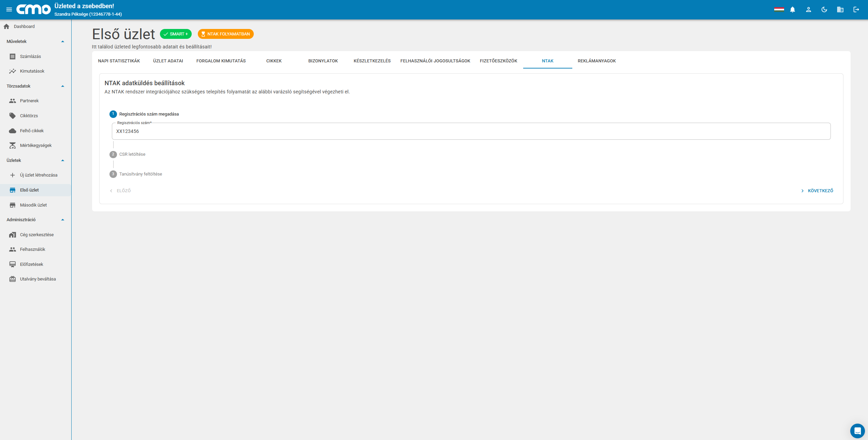Click Új üzlet létrehozása label
868x440 pixels.
pos(39,175)
